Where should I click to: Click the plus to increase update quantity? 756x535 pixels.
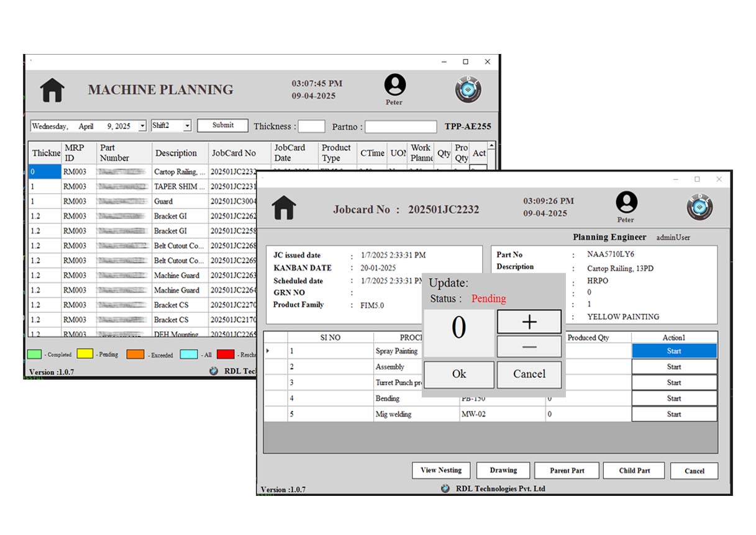[528, 321]
